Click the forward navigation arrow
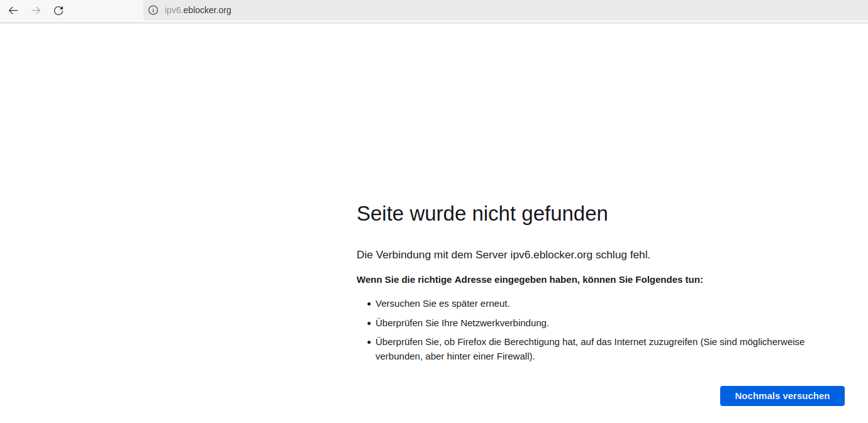The image size is (868, 423). [36, 11]
